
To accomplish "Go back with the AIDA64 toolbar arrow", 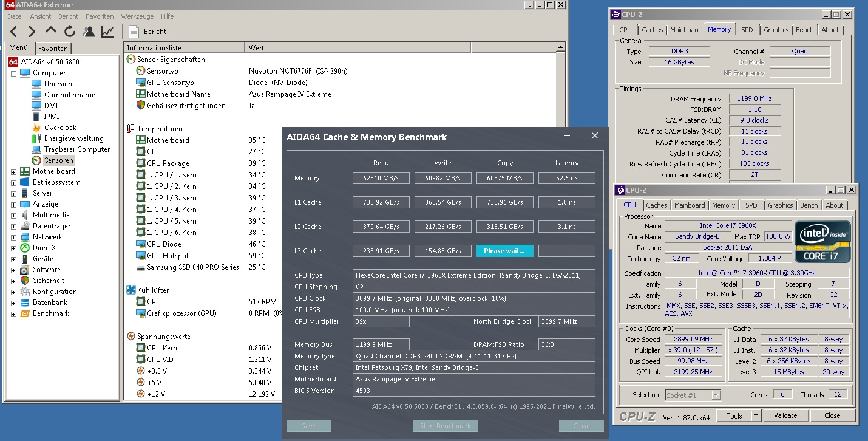I will [14, 32].
